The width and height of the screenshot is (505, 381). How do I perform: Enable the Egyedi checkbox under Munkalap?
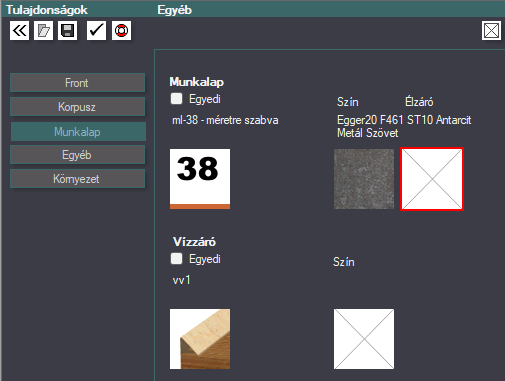point(176,99)
